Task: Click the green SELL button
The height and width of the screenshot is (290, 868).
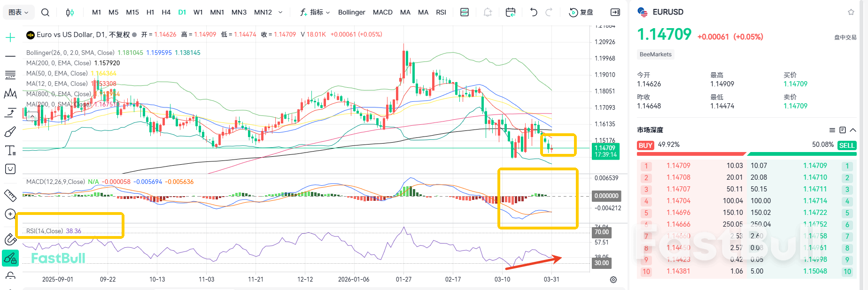Action: 846,145
